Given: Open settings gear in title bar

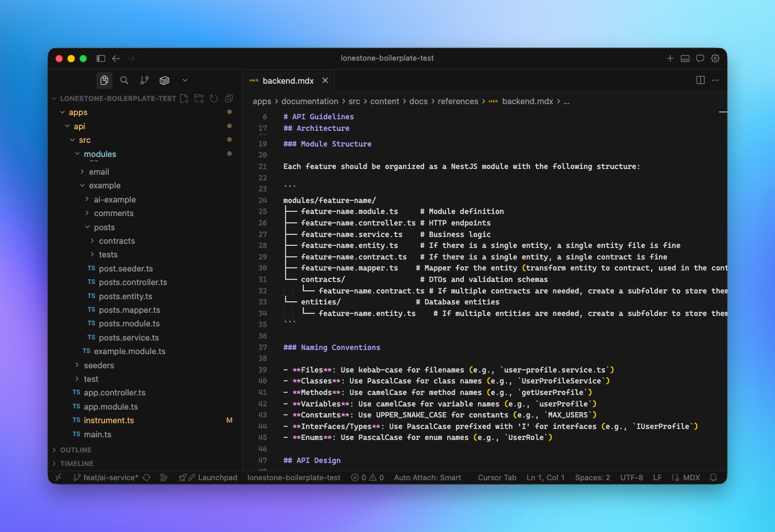Looking at the screenshot, I should [715, 58].
